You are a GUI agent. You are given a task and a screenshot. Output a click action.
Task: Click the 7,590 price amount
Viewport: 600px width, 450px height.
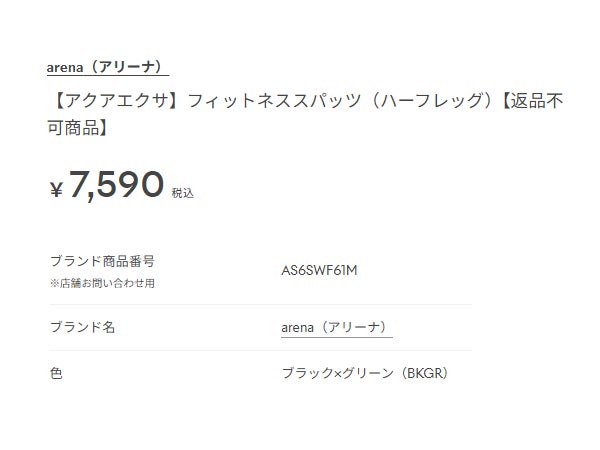(116, 185)
